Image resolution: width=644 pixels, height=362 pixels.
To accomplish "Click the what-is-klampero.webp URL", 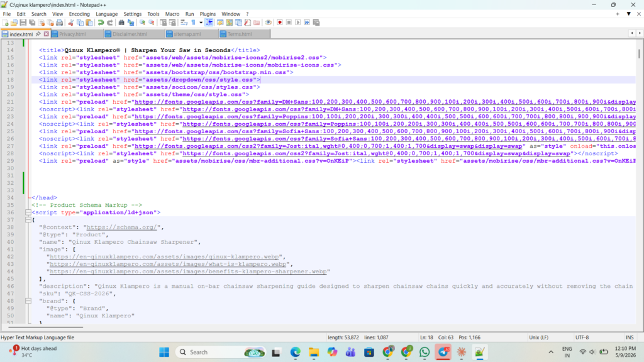I will click(167, 265).
